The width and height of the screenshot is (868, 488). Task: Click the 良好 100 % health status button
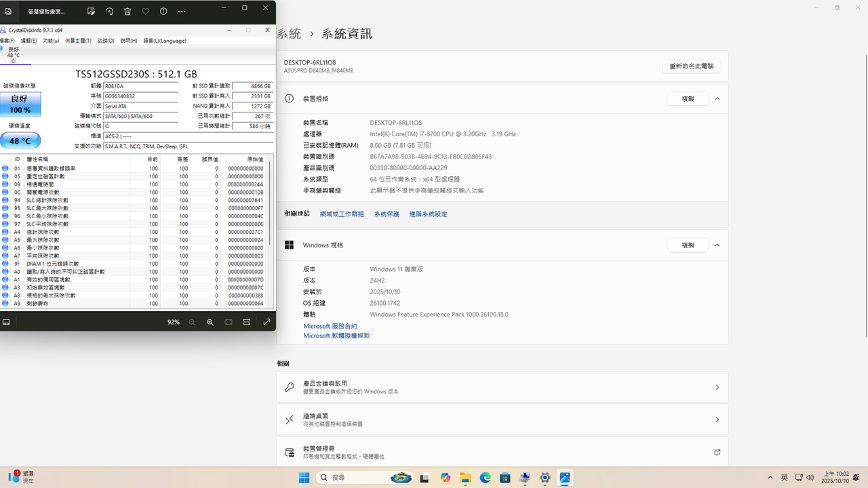coord(20,104)
